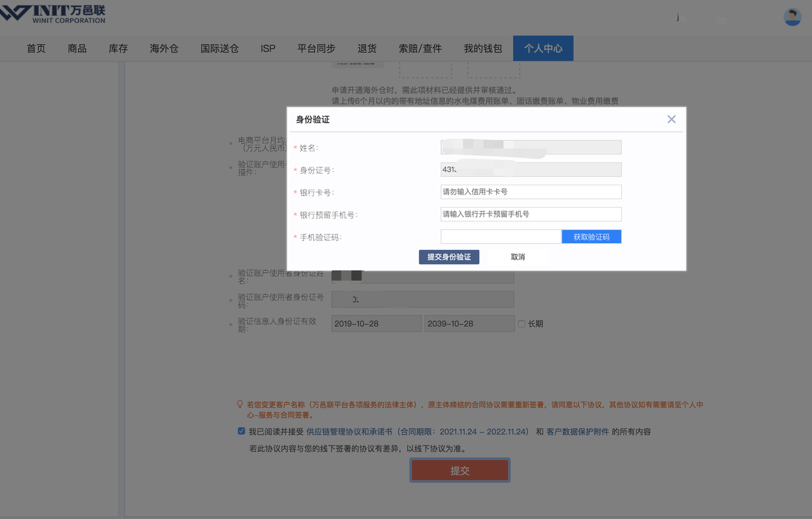The image size is (812, 519).
Task: Click the 银行卡号 input field
Action: click(x=531, y=192)
